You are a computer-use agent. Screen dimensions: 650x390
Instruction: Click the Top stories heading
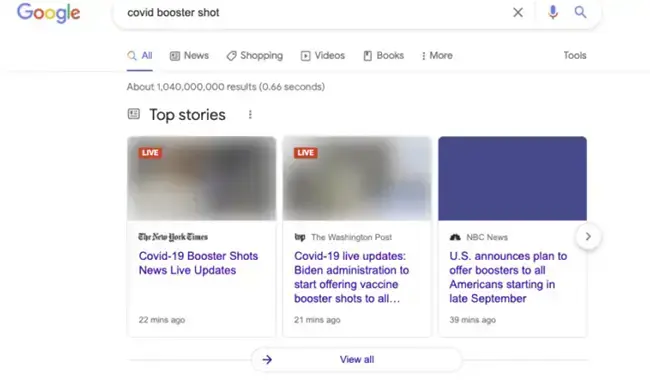[x=187, y=115]
